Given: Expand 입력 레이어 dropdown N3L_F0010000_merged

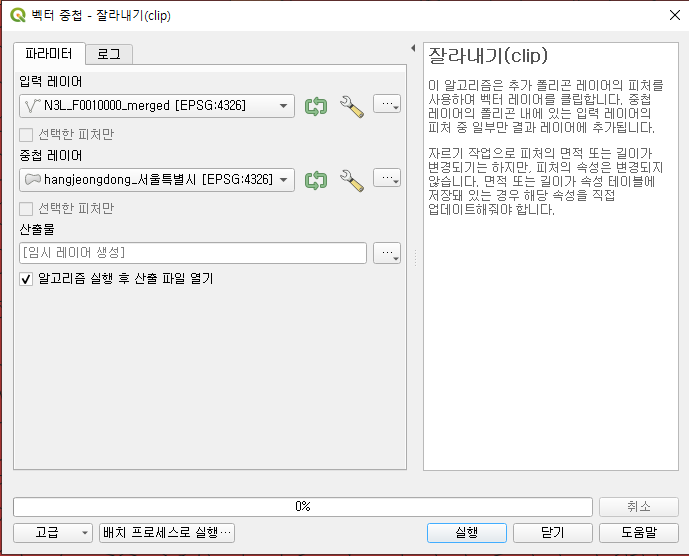Looking at the screenshot, I should tap(284, 105).
